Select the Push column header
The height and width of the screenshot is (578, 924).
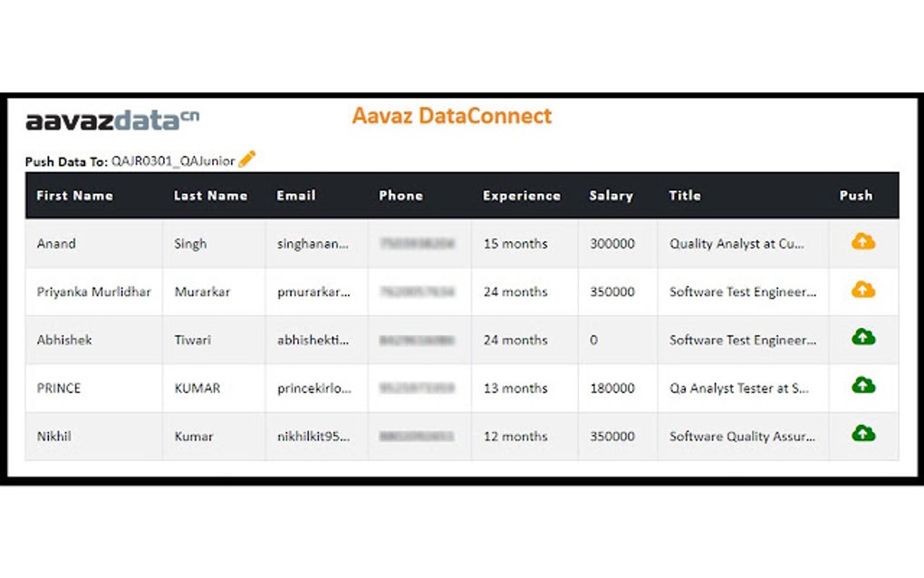tap(856, 196)
